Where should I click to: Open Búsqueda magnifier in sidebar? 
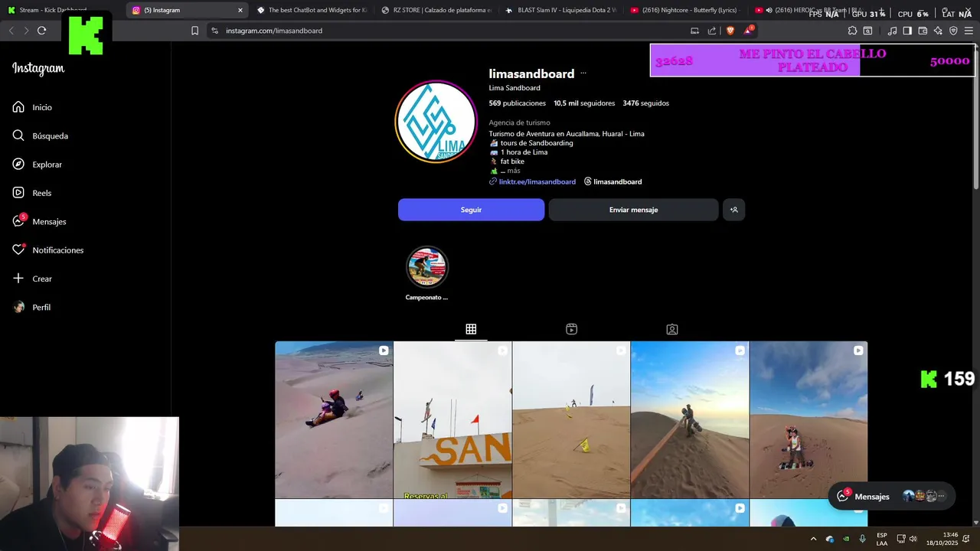click(18, 135)
